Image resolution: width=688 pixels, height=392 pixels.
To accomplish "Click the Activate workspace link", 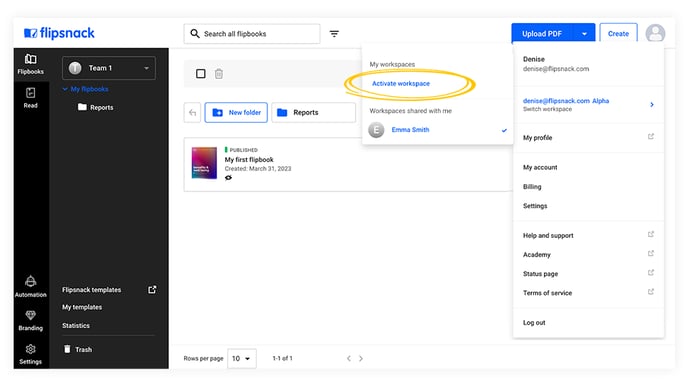I will [401, 83].
